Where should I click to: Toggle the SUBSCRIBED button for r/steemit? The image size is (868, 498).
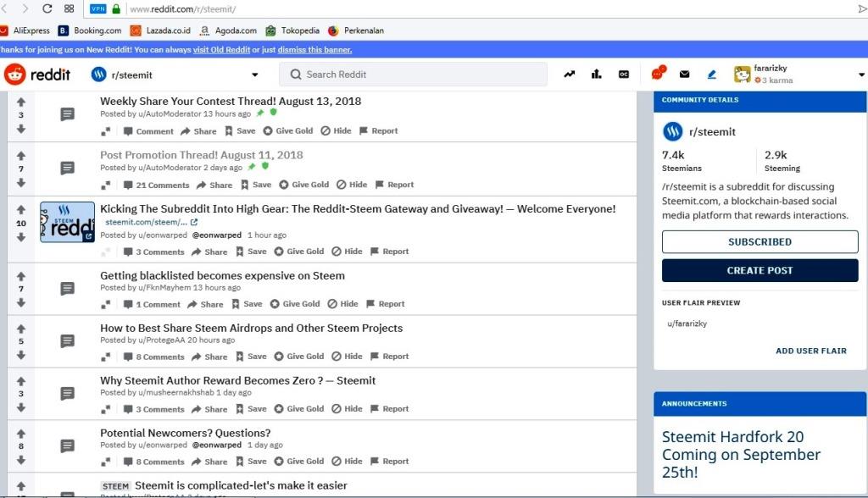[x=760, y=242]
